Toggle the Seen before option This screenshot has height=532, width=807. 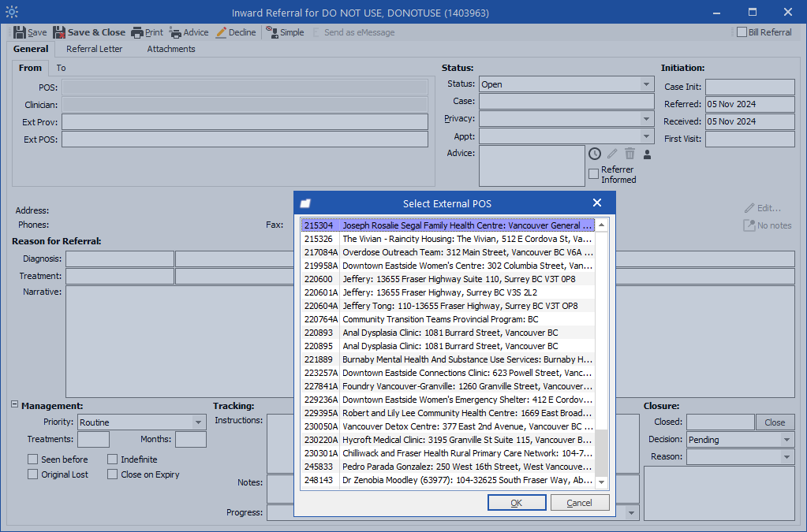(x=34, y=459)
